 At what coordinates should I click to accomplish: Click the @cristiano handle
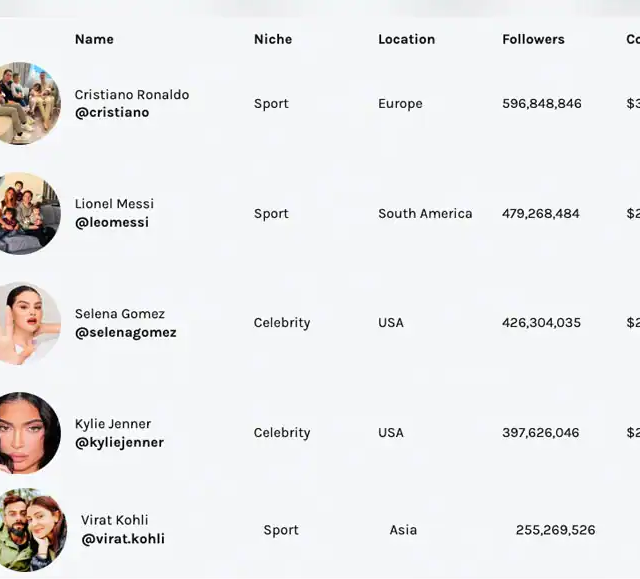point(112,113)
